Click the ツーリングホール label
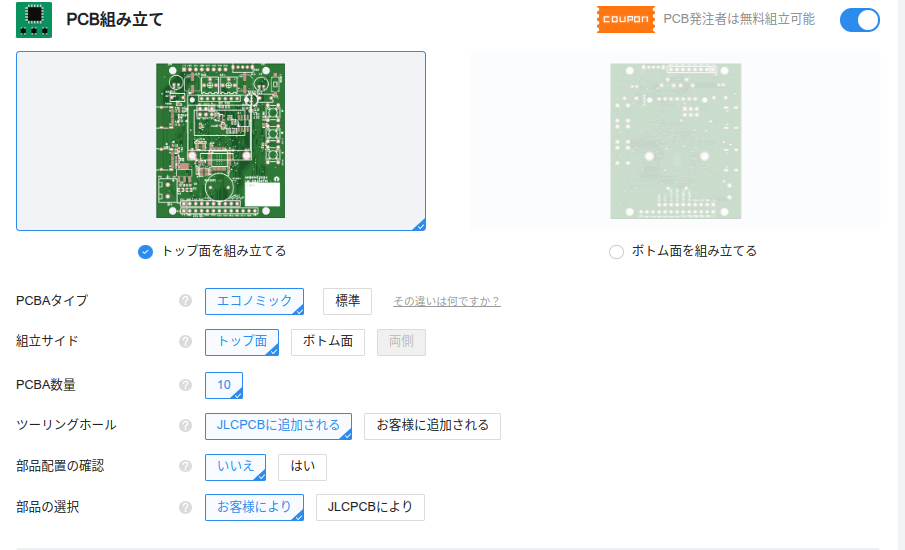Viewport: 905px width, 550px height. [x=66, y=425]
